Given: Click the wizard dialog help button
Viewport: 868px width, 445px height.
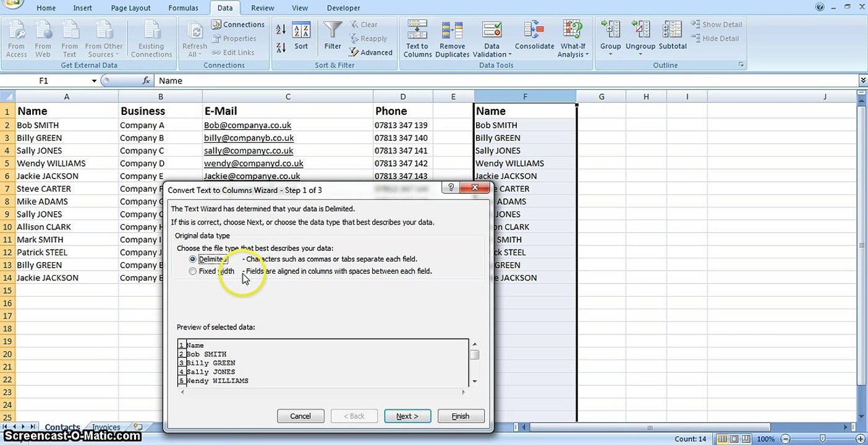Looking at the screenshot, I should tap(451, 188).
